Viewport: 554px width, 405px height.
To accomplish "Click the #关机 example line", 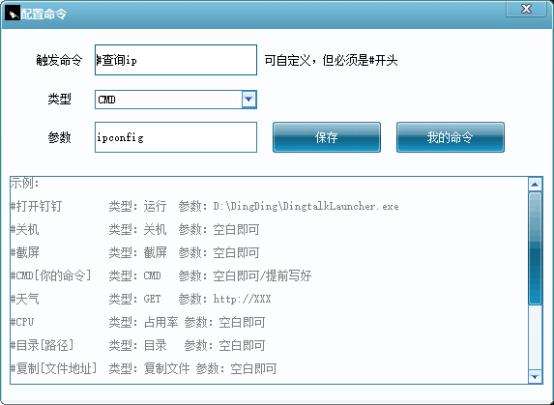I will click(135, 229).
